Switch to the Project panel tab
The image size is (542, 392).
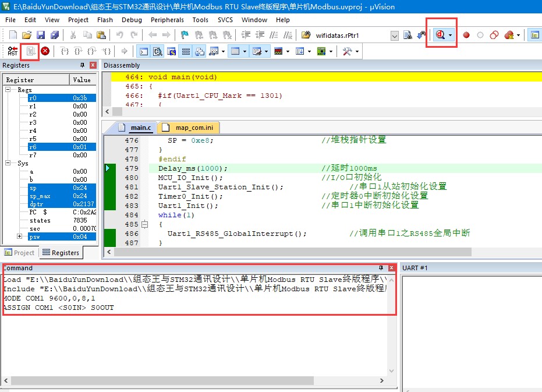click(x=19, y=253)
